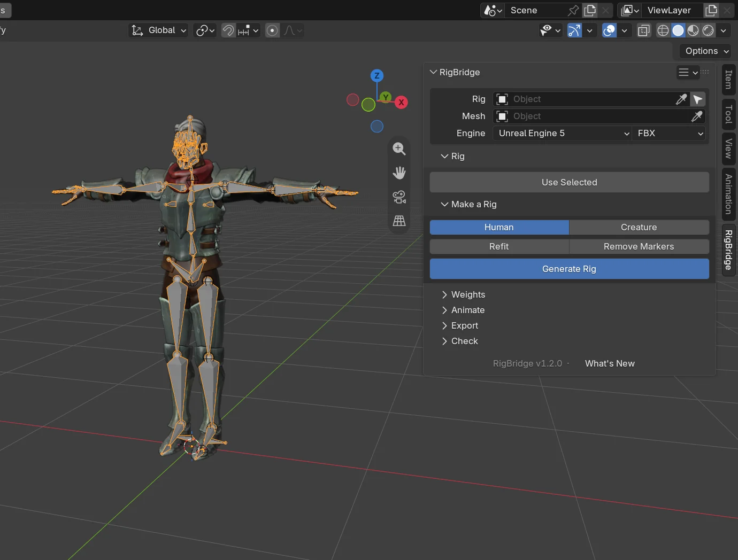Open the Unreal Engine 5 engine dropdown
Screen dimensions: 738x560
click(563, 134)
